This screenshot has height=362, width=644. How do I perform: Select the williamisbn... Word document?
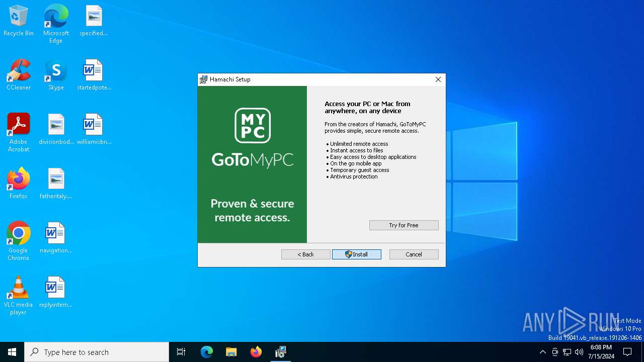(94, 129)
